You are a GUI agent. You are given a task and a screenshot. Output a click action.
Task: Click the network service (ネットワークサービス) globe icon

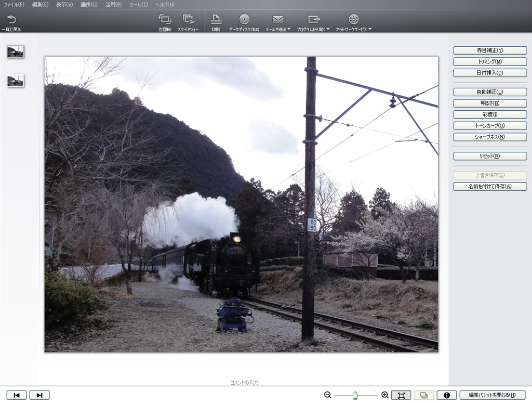click(353, 19)
